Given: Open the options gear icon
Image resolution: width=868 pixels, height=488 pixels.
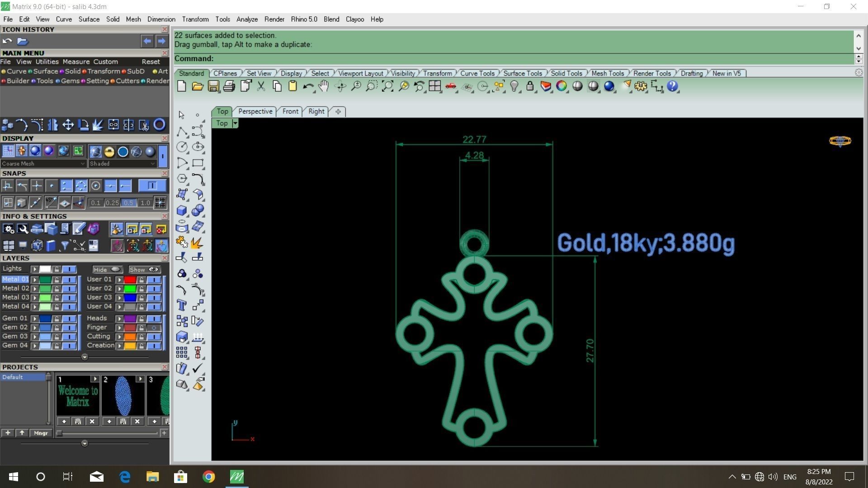Looking at the screenshot, I should pos(641,86).
